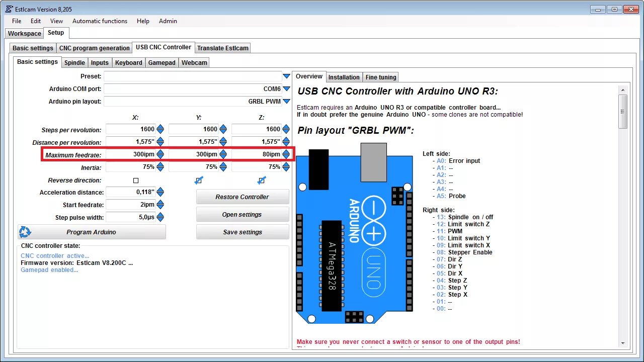Adjust Y inertia spinner

(x=223, y=167)
